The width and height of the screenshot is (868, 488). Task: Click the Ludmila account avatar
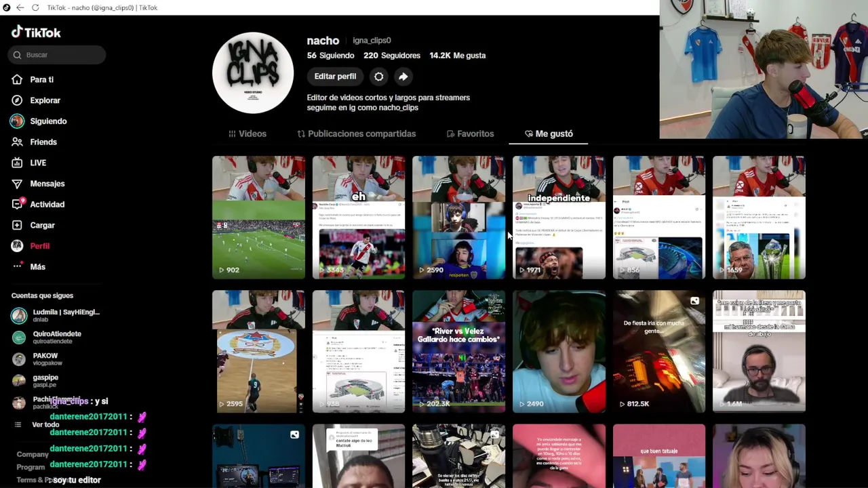[19, 316]
